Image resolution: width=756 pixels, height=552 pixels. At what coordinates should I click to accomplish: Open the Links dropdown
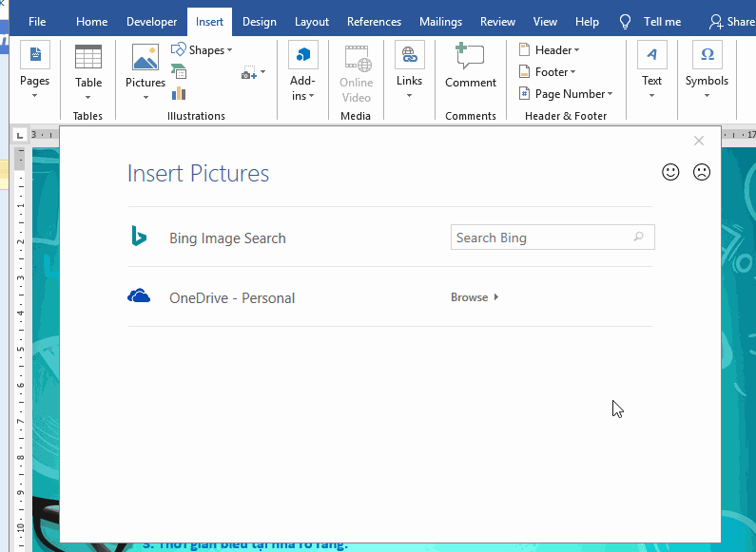(409, 71)
